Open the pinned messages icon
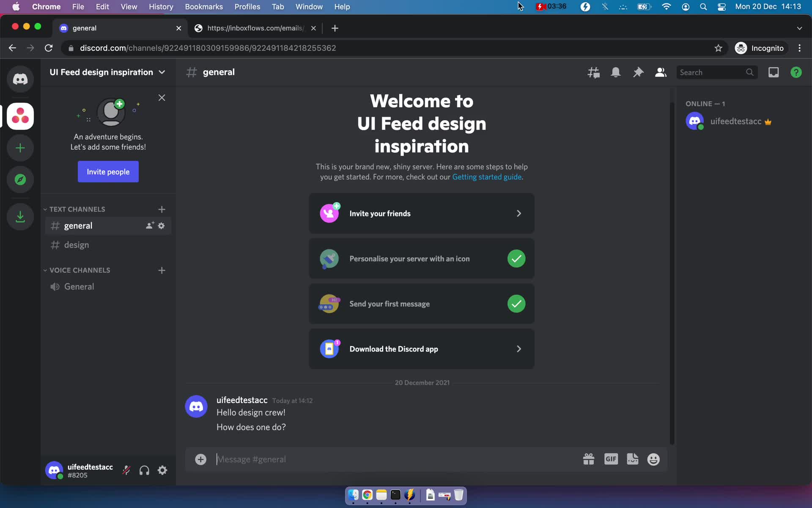Screen dimensions: 812x508 click(638, 72)
